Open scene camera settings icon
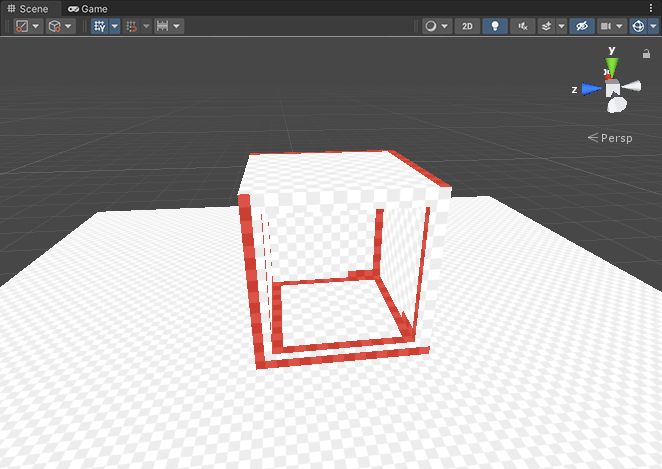662x469 pixels. click(x=605, y=26)
